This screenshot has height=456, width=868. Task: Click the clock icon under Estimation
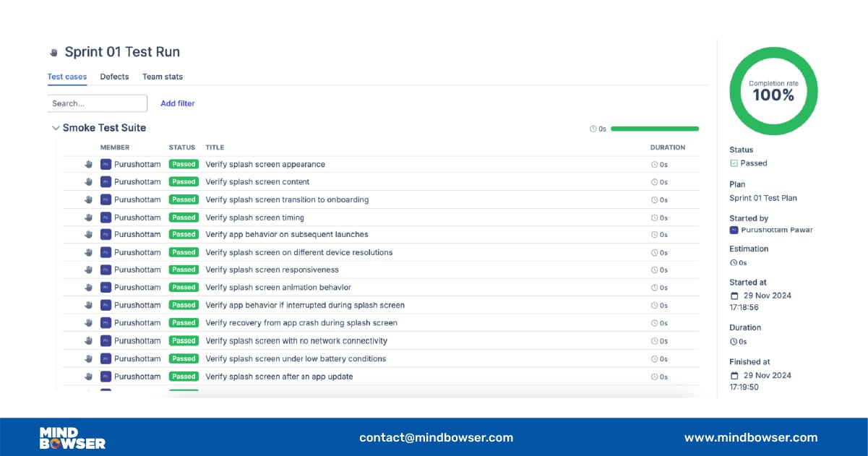(x=734, y=262)
